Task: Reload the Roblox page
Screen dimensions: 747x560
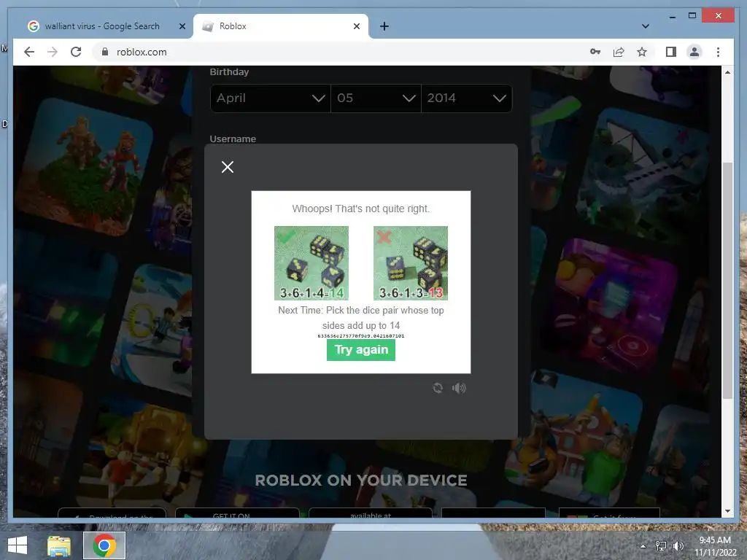Action: click(x=76, y=52)
